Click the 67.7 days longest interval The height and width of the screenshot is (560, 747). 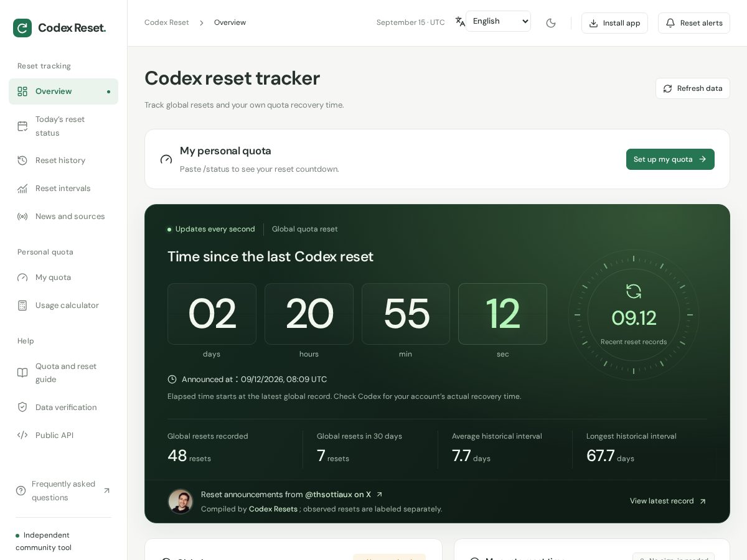click(x=610, y=456)
